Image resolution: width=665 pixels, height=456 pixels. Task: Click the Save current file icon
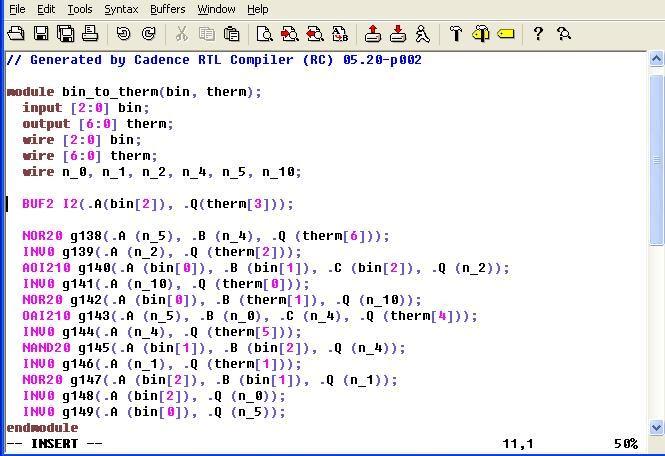(x=41, y=34)
